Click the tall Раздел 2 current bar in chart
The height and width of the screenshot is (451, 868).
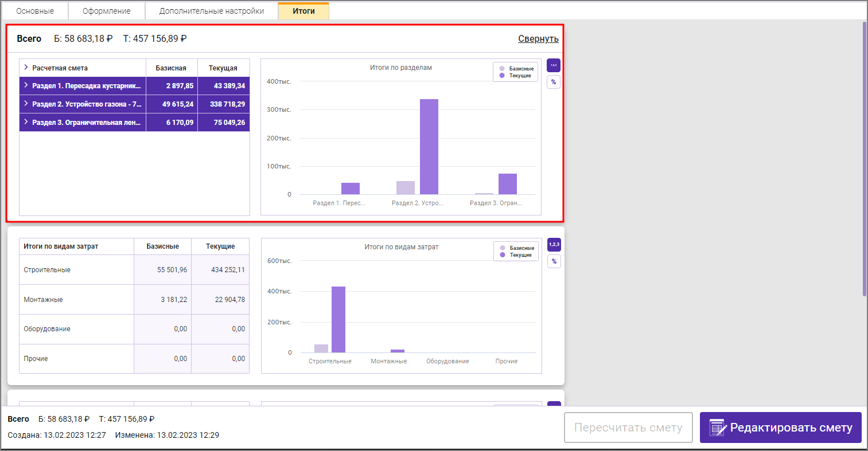[429, 147]
